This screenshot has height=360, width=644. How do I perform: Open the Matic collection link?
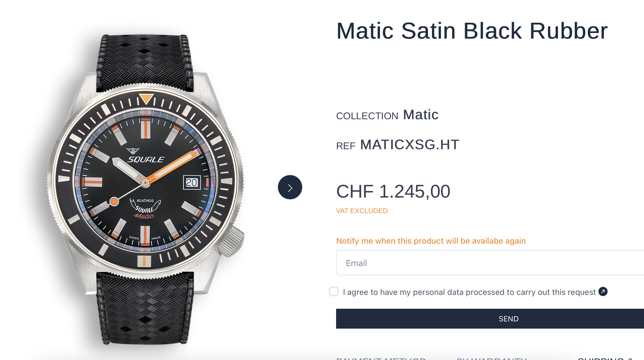(420, 115)
